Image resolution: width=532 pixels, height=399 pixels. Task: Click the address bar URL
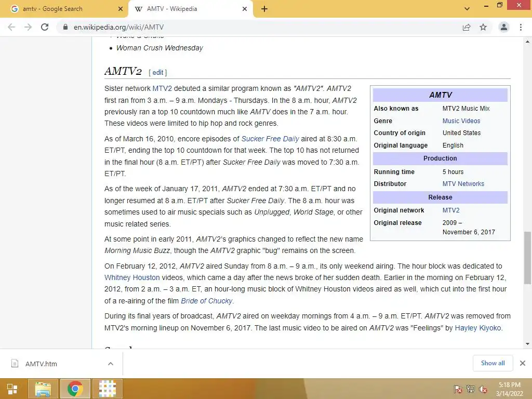tap(119, 27)
